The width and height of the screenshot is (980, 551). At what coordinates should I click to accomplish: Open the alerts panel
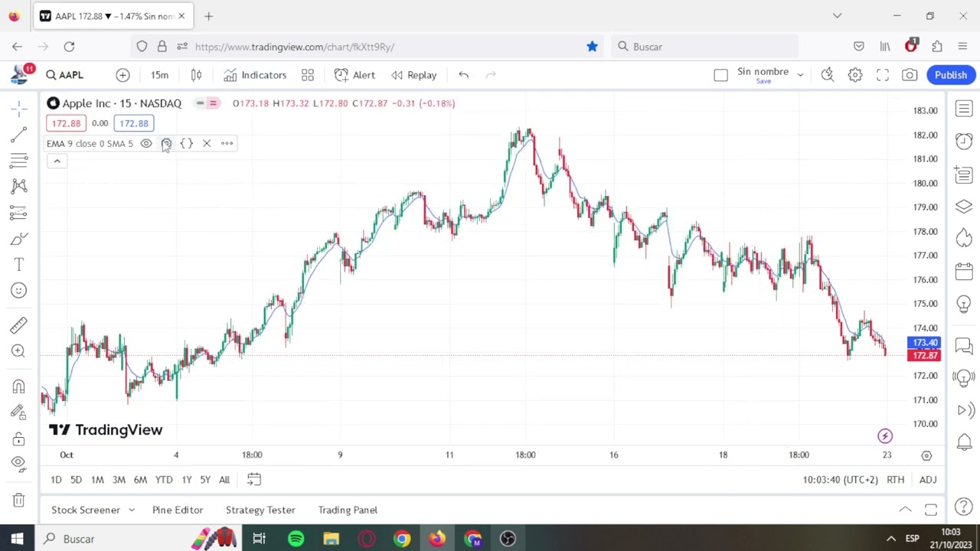pos(964,142)
